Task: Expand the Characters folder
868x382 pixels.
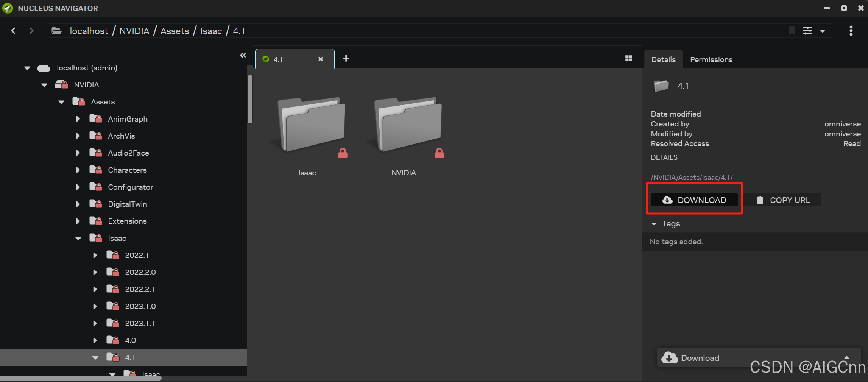Action: 78,170
